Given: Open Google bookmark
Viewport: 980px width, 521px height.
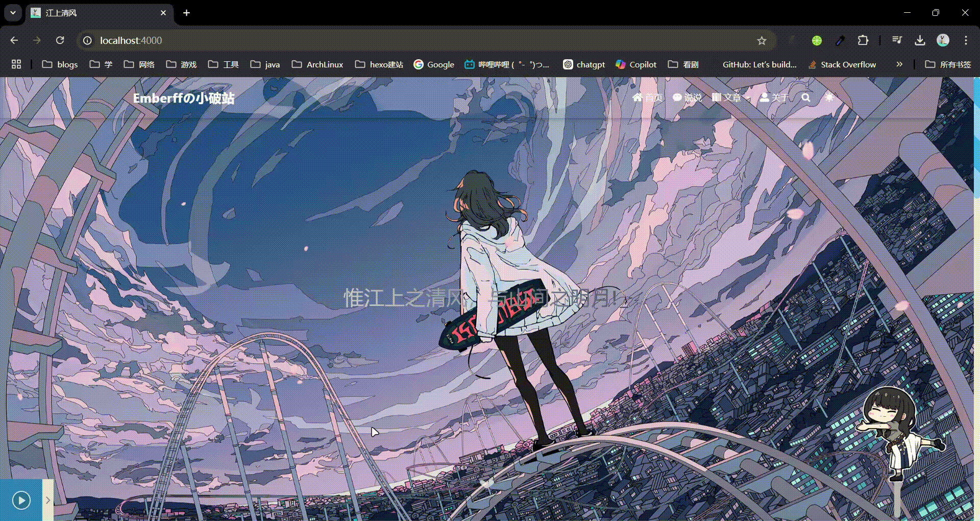Looking at the screenshot, I should [x=434, y=64].
